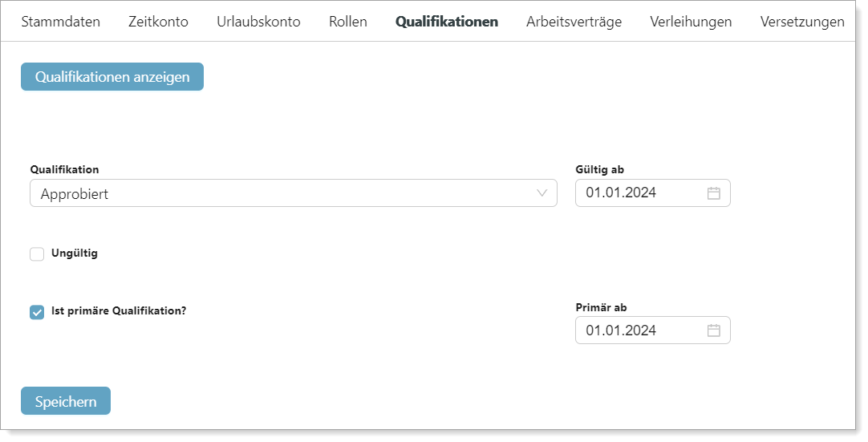Open the Zeitkonto tab
This screenshot has width=868, height=442.
tap(158, 22)
